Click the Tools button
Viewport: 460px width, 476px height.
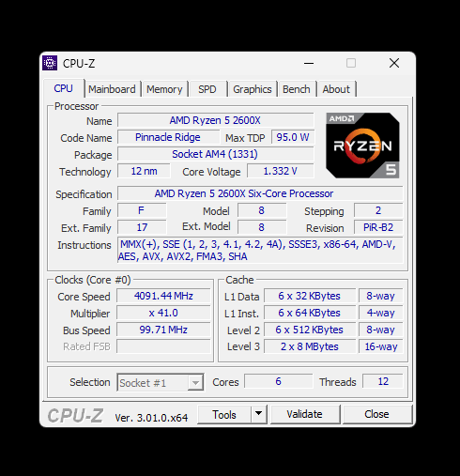(224, 414)
